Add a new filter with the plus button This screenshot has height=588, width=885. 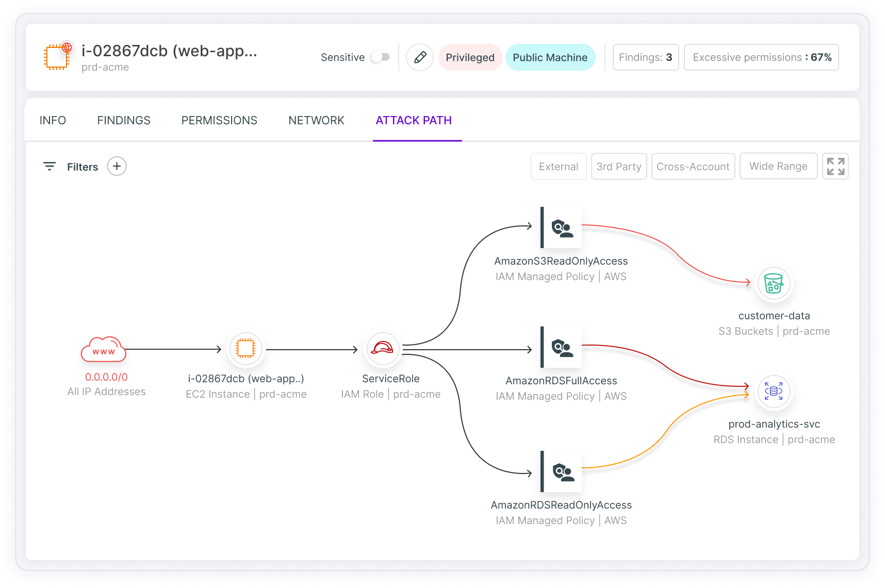point(117,166)
